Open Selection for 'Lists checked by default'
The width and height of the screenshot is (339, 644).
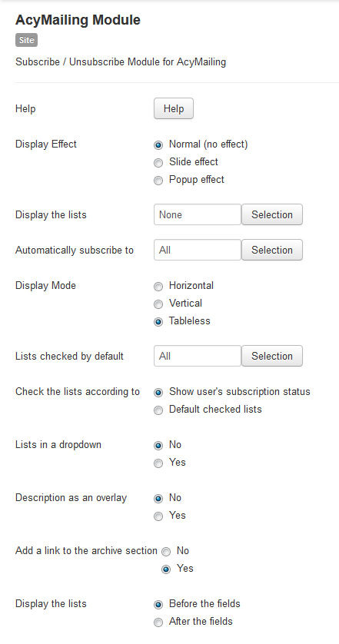(x=272, y=356)
